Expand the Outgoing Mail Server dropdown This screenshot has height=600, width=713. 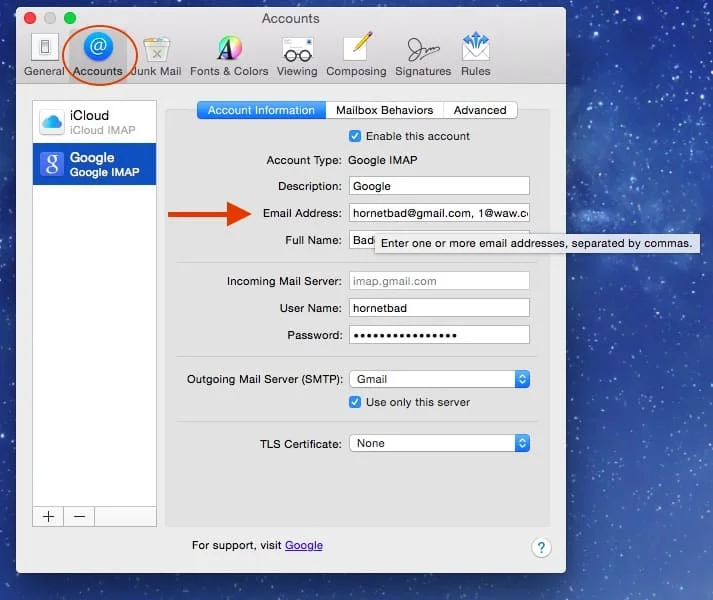coord(439,379)
